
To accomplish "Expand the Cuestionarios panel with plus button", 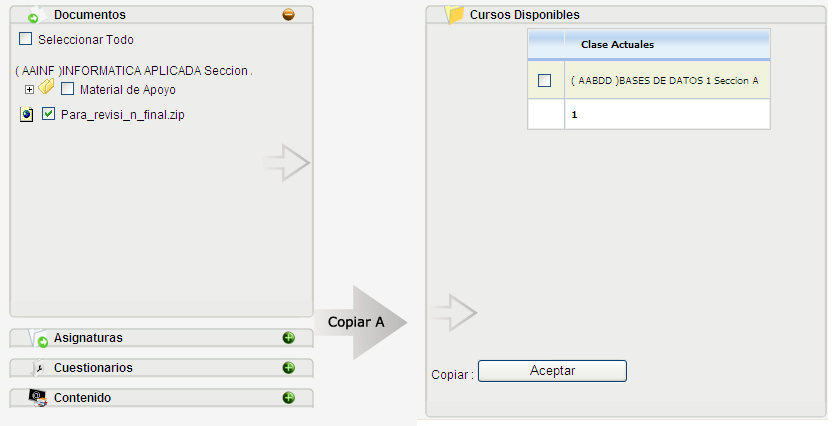I will 289,368.
